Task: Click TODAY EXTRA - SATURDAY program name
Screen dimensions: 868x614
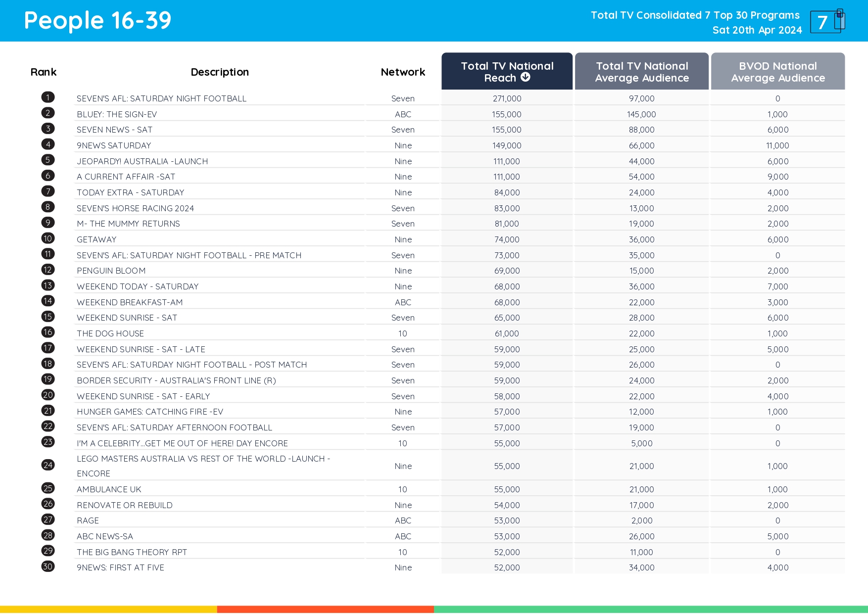Action: coord(131,193)
